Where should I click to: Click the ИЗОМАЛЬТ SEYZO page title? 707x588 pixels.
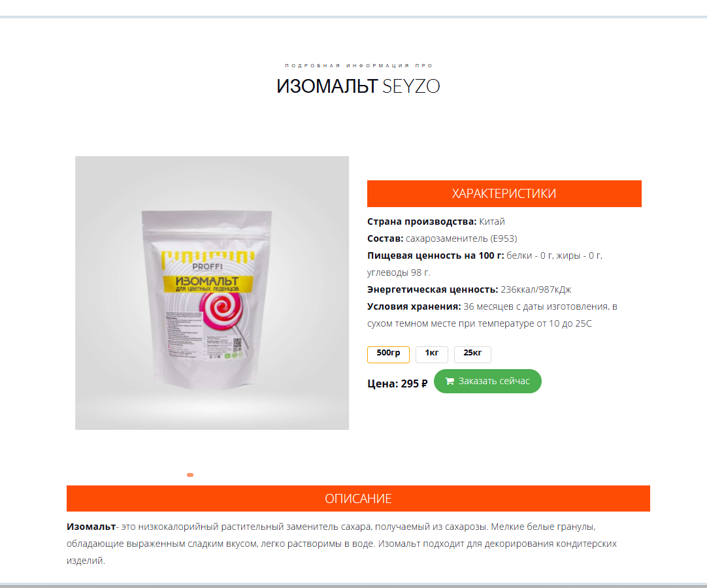(x=359, y=86)
